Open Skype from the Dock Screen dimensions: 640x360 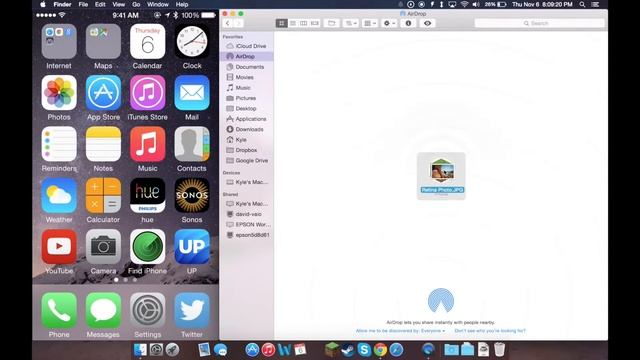[x=364, y=350]
